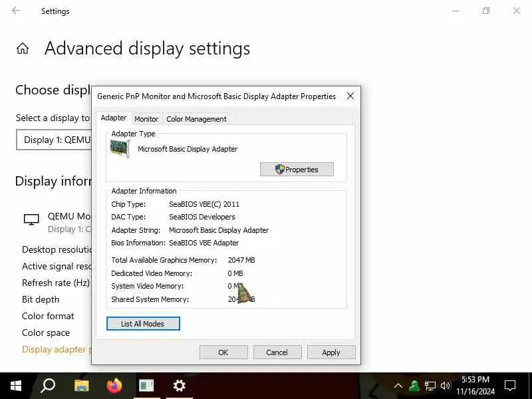
Task: Confirm dialog with OK
Action: (x=223, y=352)
